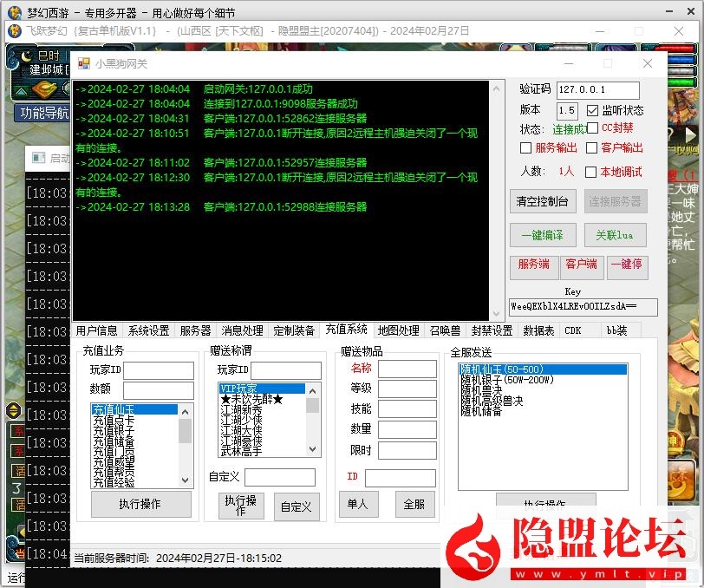Image resolution: width=704 pixels, height=588 pixels.
Task: Click the 自定义 title text field
Action: coord(280,477)
